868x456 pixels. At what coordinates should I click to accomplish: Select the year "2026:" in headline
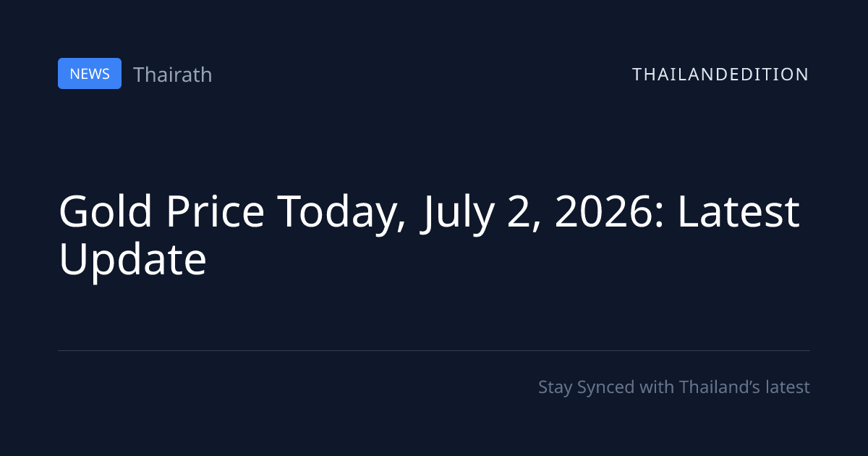(612, 212)
